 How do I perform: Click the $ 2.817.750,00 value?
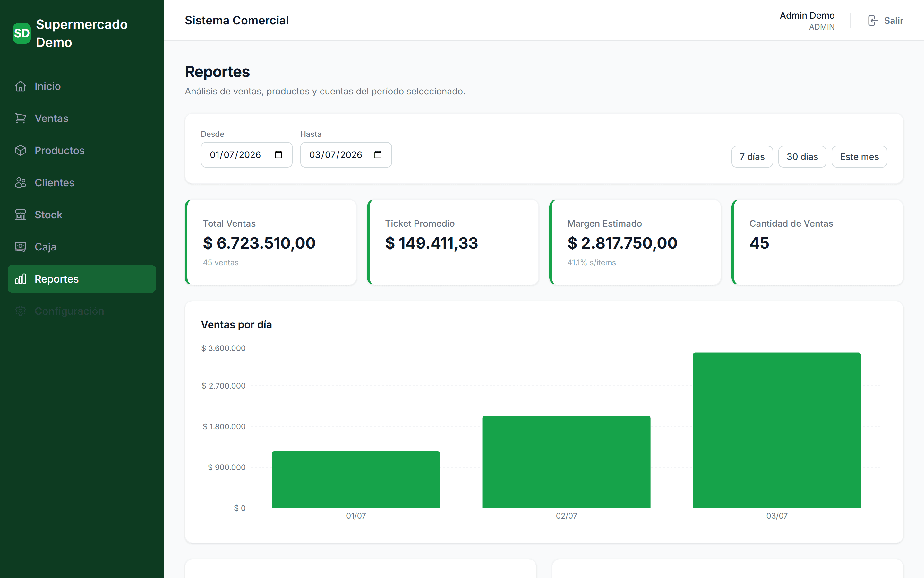point(622,243)
